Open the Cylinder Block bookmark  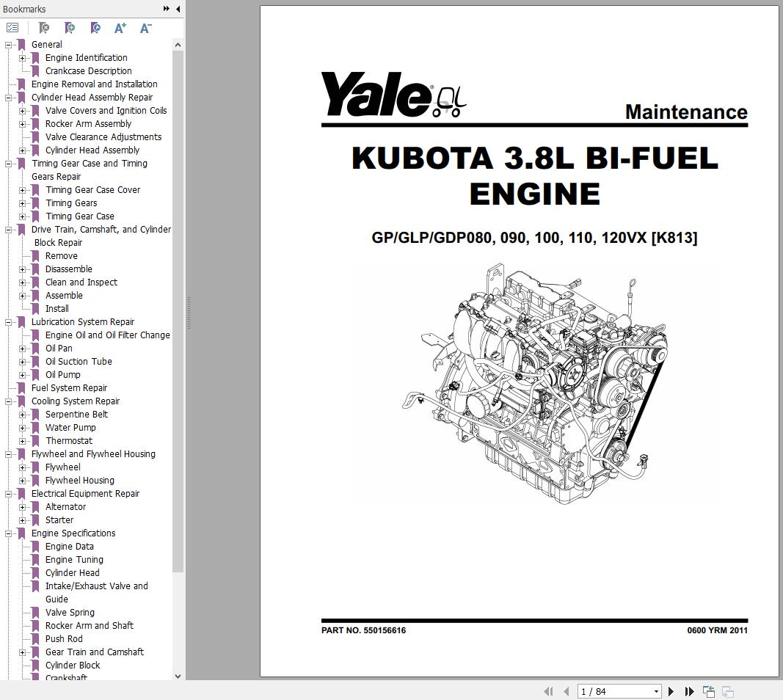click(x=73, y=666)
